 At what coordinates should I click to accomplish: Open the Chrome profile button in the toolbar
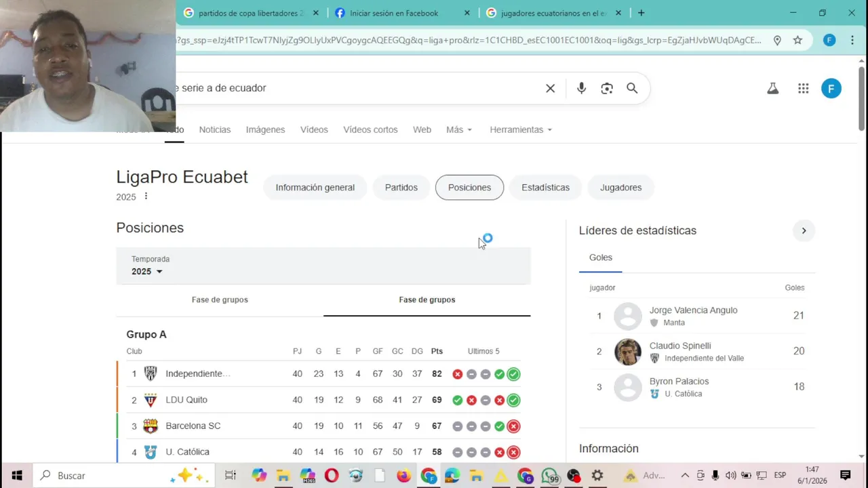point(829,40)
